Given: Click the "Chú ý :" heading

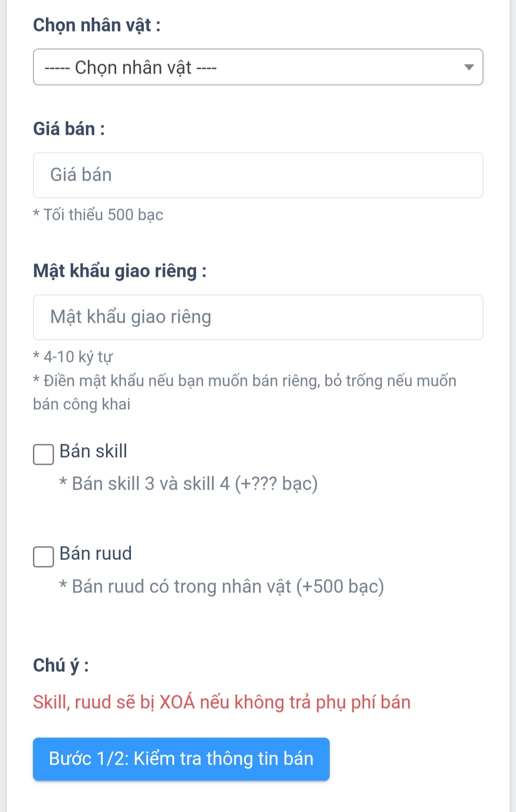Looking at the screenshot, I should pyautogui.click(x=61, y=665).
